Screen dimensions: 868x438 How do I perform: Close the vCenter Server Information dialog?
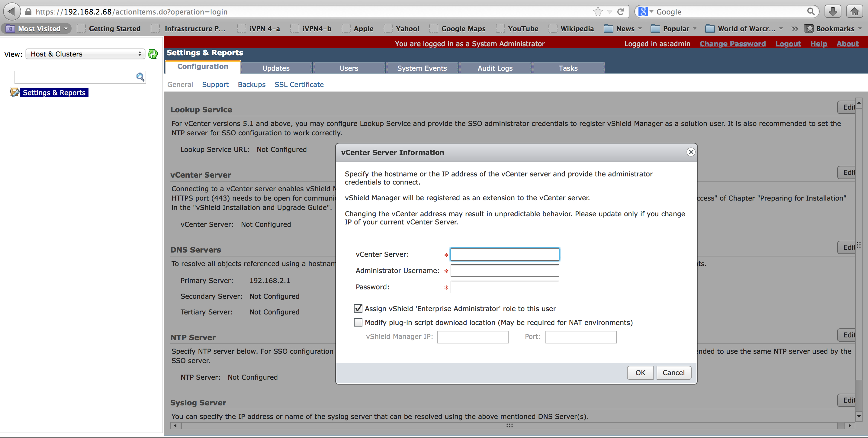[690, 152]
